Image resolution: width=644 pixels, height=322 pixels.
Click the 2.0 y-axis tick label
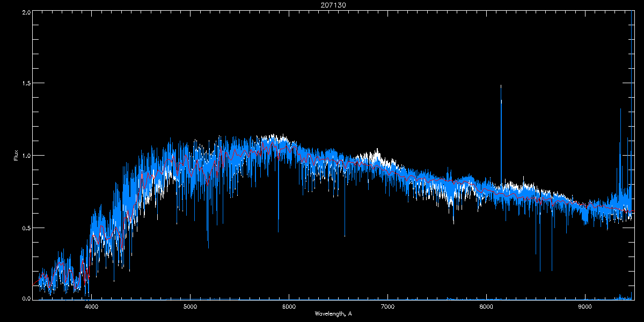26,12
